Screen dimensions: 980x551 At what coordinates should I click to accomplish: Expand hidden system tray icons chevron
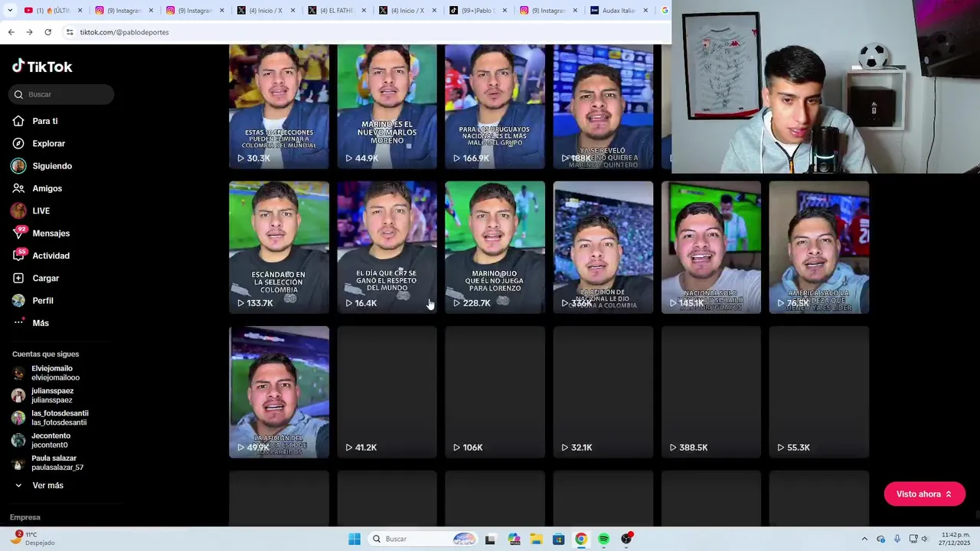[x=864, y=539]
